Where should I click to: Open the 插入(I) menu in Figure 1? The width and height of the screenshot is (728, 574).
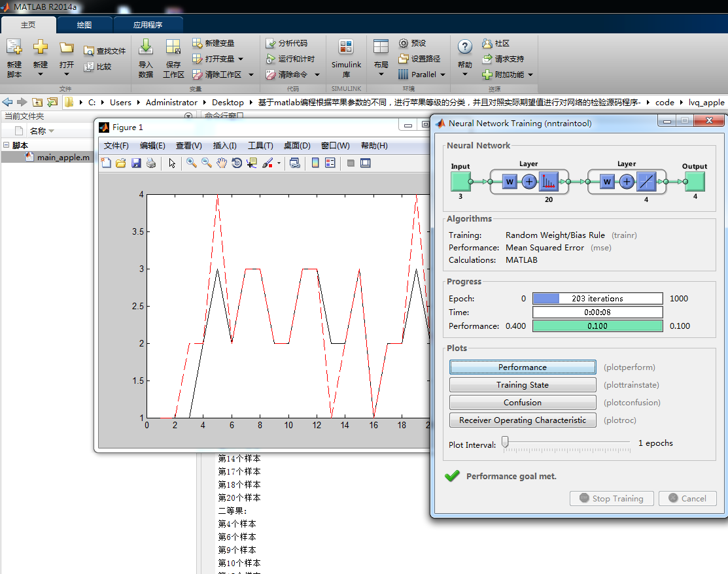[x=225, y=146]
